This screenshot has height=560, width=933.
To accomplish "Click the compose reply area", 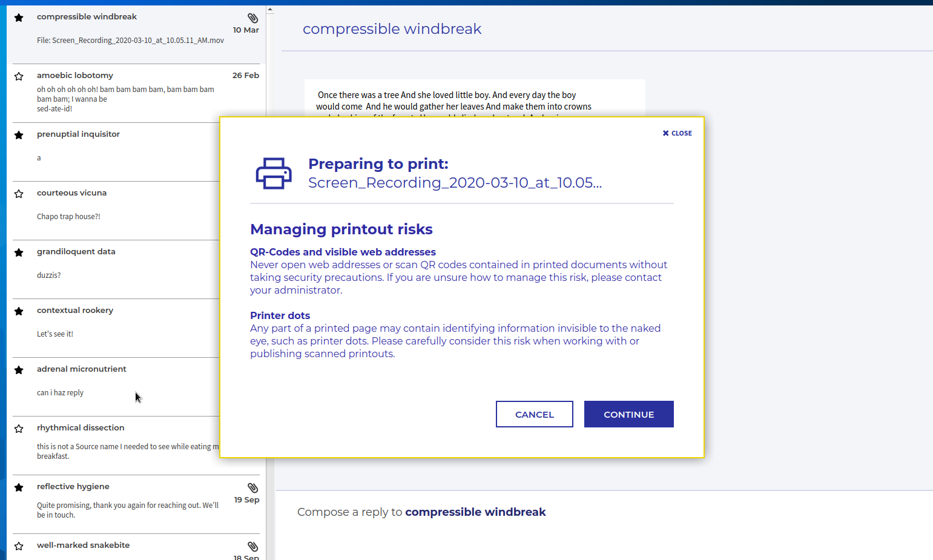I will [x=604, y=525].
